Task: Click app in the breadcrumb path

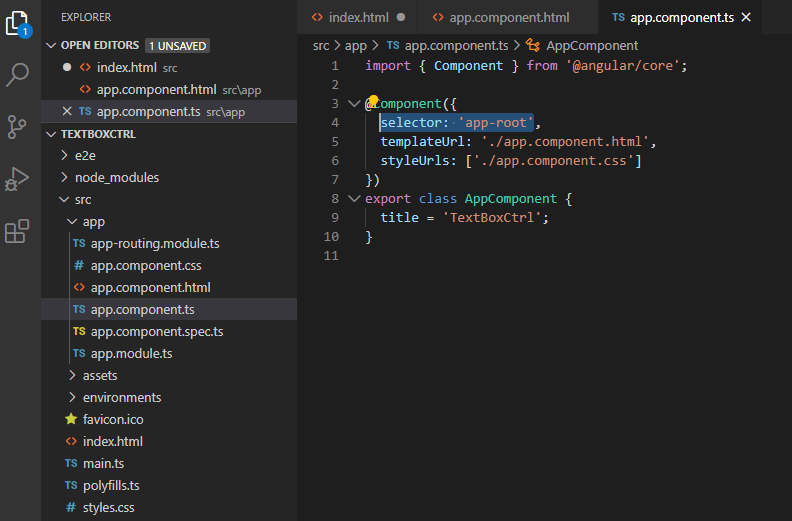Action: (356, 45)
